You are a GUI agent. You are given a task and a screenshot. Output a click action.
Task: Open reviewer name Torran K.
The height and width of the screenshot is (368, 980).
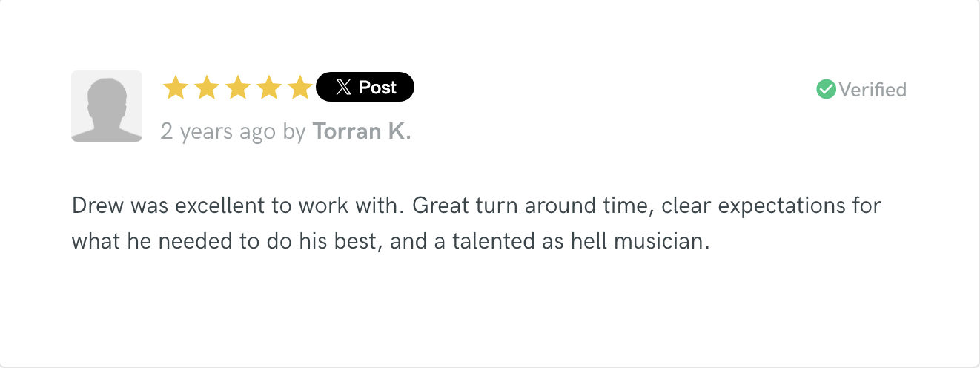pos(362,131)
